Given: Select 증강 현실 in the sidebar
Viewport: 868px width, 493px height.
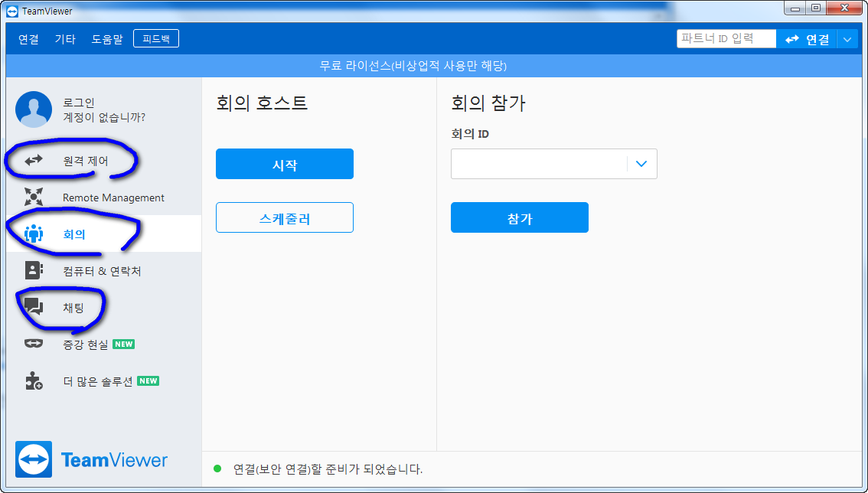Looking at the screenshot, I should tap(103, 344).
